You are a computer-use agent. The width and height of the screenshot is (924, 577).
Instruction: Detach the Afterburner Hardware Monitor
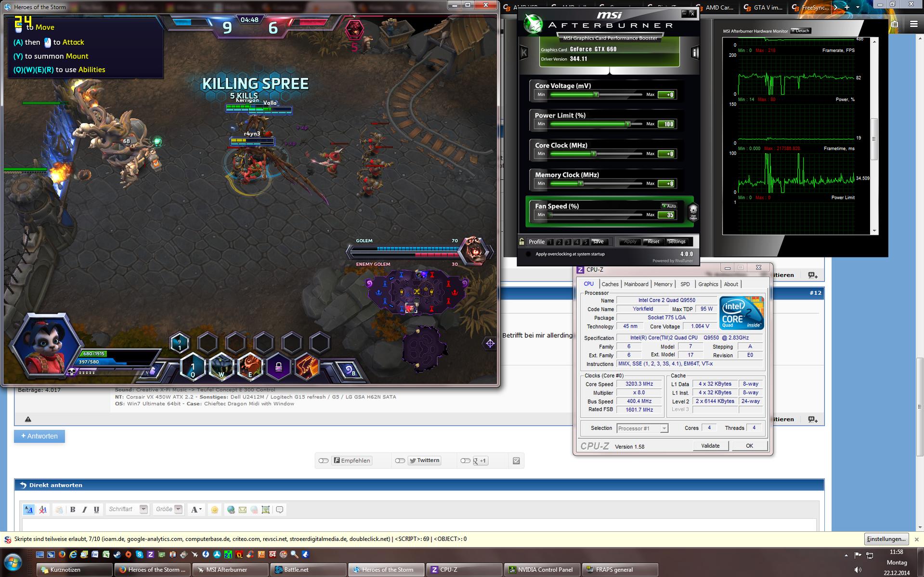[x=801, y=31]
